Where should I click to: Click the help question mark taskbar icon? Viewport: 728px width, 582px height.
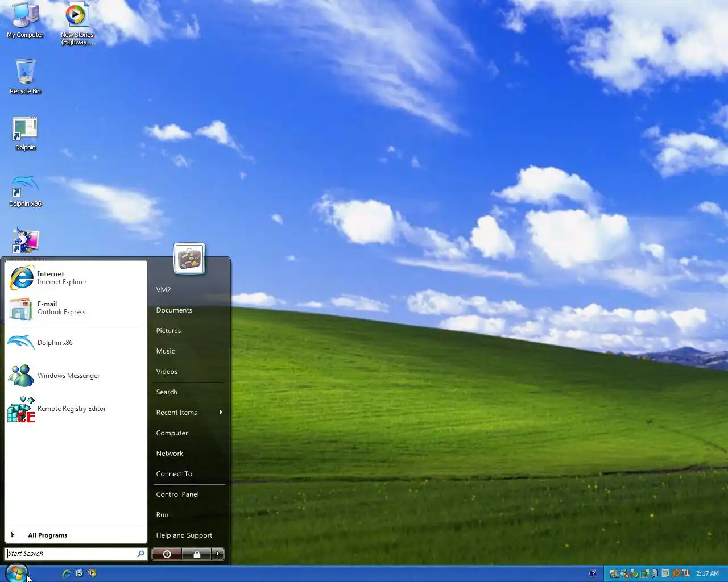coord(593,573)
